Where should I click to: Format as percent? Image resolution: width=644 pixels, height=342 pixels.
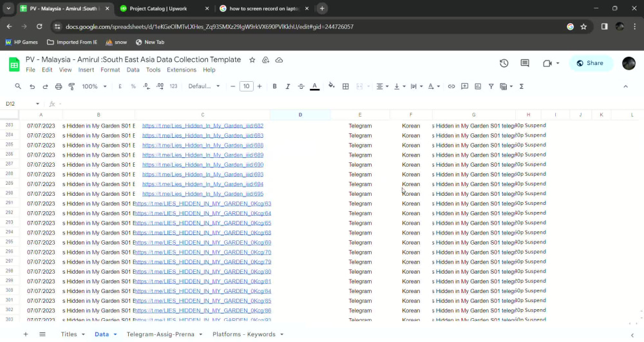pyautogui.click(x=133, y=86)
